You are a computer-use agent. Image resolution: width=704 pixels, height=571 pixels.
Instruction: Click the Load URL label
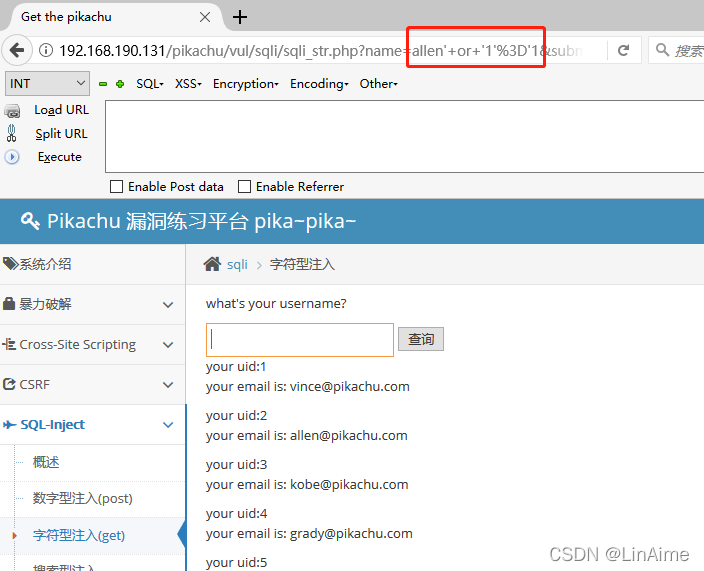pos(62,110)
